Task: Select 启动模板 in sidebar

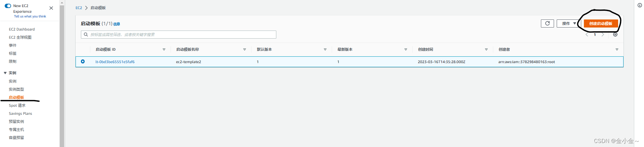Action: coord(16,97)
